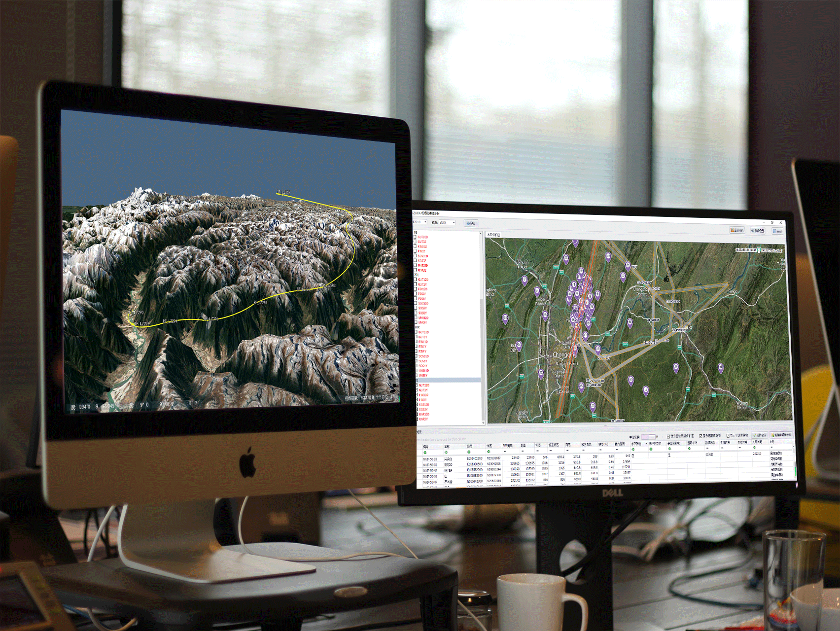
Task: Click the scroll-up arrow of the procedure list
Action: pos(481,233)
